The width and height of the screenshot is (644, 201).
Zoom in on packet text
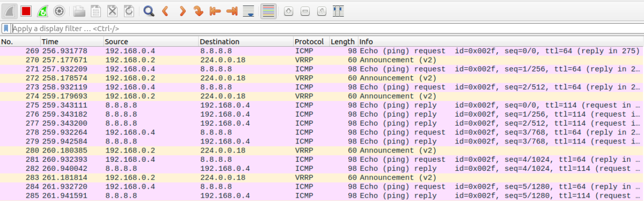[x=288, y=10]
